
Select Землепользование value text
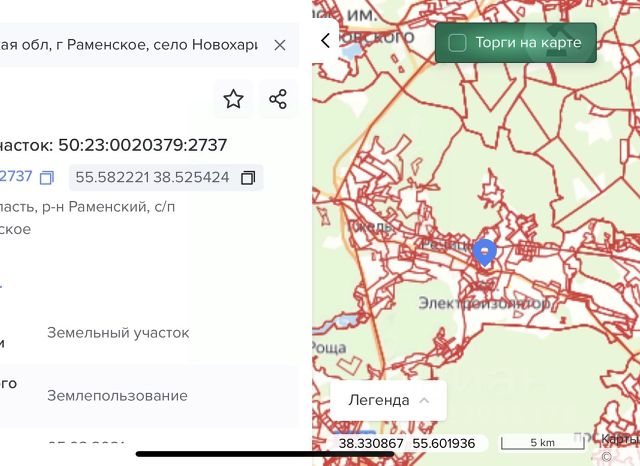(117, 396)
